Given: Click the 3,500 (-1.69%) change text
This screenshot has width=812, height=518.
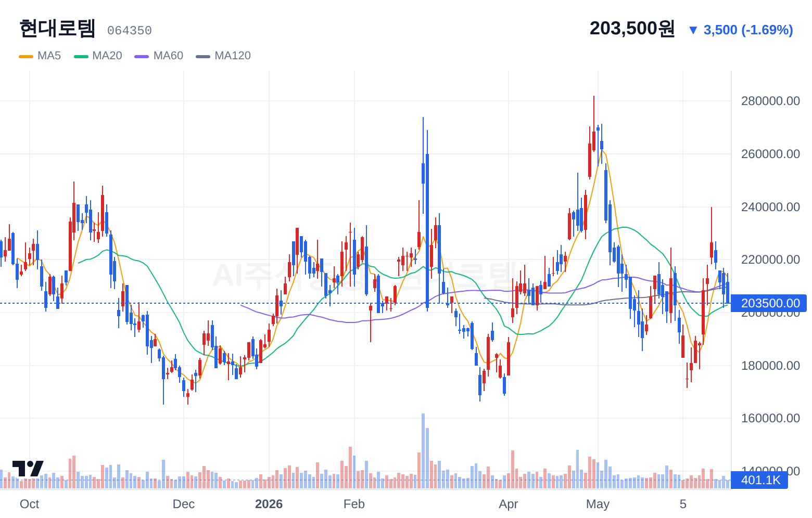Looking at the screenshot, I should pos(748,30).
